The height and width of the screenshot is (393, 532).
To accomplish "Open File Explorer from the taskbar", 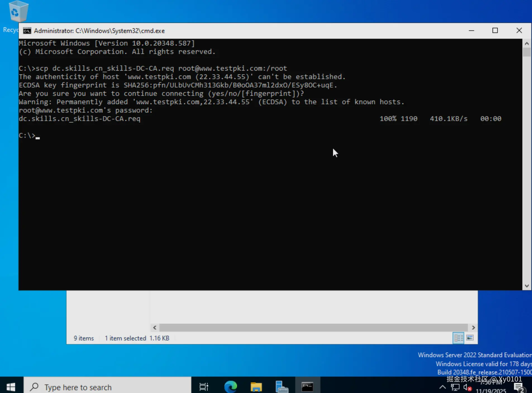I will click(x=256, y=387).
